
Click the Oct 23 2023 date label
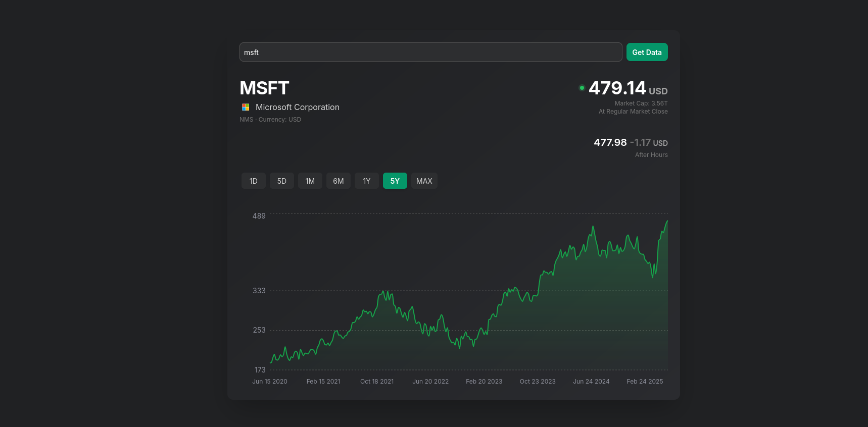pos(538,382)
